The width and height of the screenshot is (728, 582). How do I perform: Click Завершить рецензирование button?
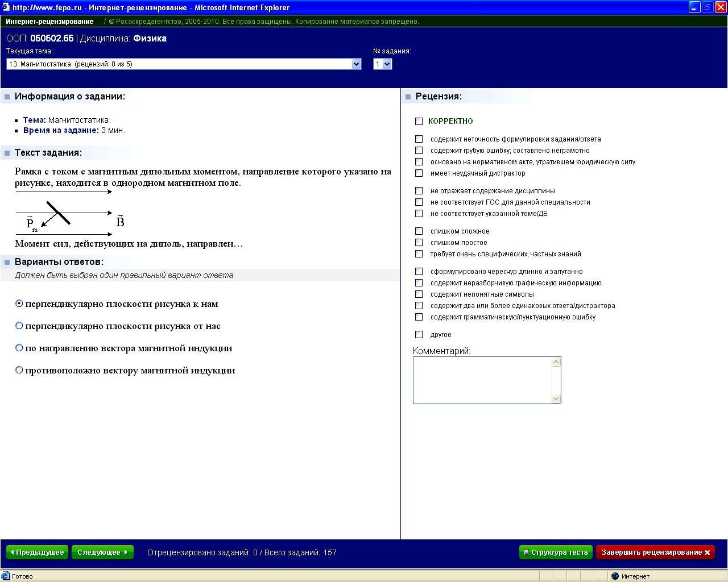655,552
